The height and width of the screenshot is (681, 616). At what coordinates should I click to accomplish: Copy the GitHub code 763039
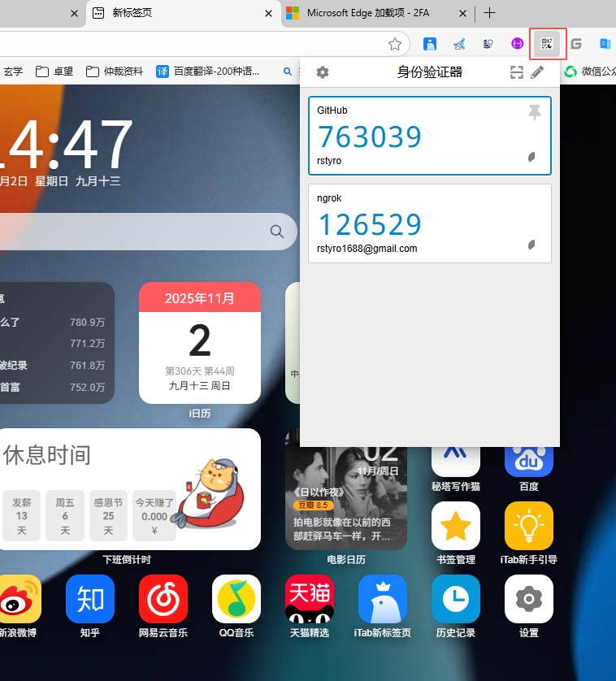click(x=370, y=137)
